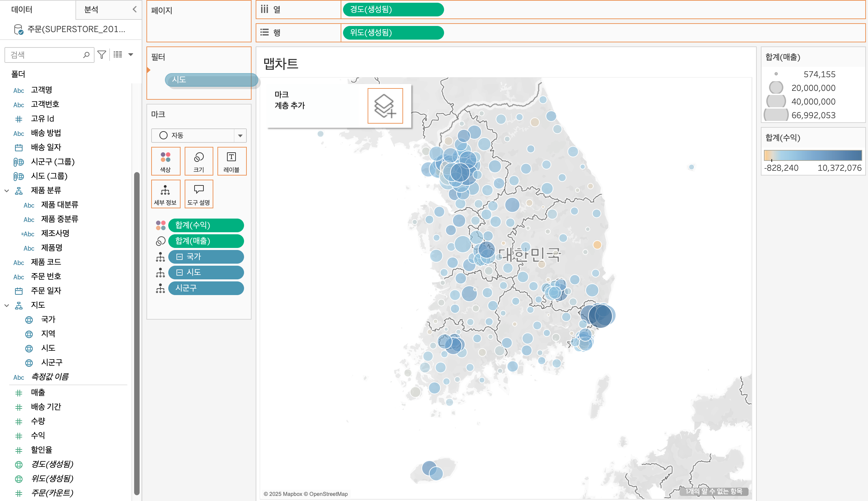Select the 제조사명 field

pos(55,233)
